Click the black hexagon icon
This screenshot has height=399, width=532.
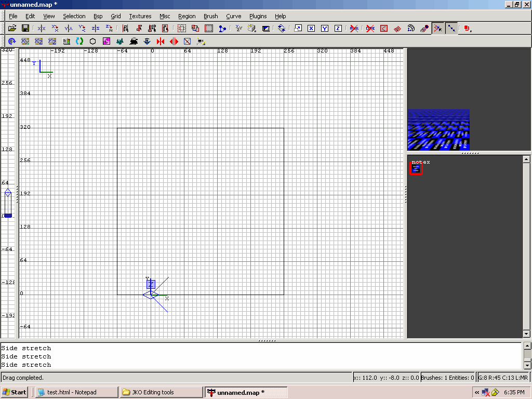93,41
